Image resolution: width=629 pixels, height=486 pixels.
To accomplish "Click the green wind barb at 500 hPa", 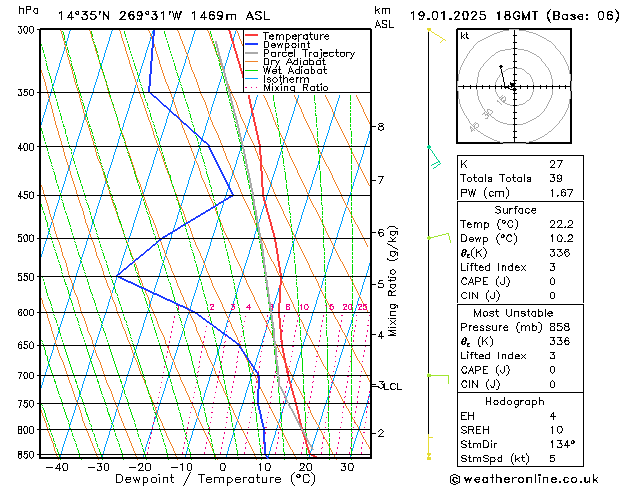I will 439,237.
